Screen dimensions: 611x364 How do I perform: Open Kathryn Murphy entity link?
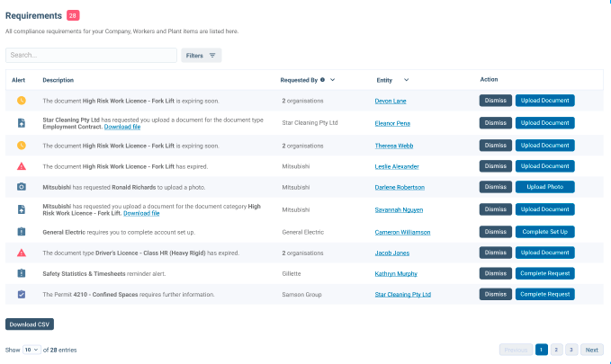[396, 274]
